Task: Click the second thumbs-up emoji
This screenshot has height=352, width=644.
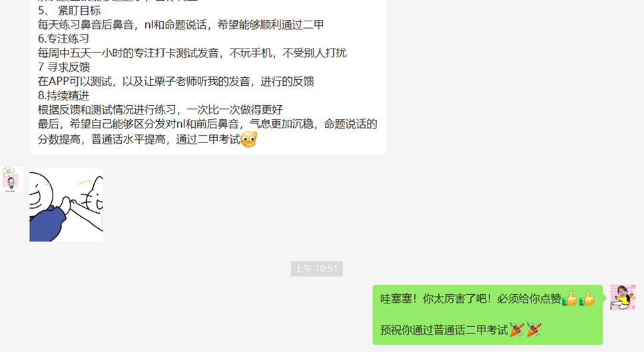Action: (587, 299)
